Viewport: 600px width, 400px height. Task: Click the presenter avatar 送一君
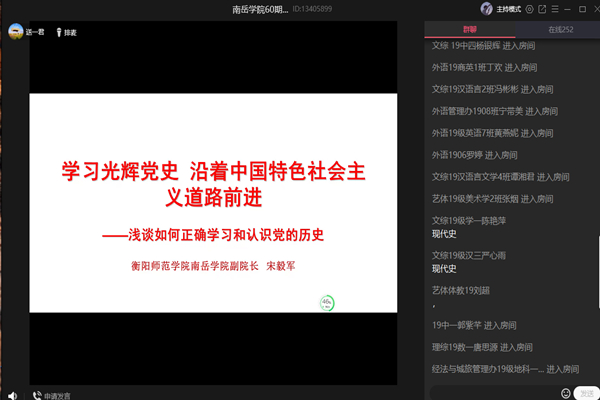(16, 32)
